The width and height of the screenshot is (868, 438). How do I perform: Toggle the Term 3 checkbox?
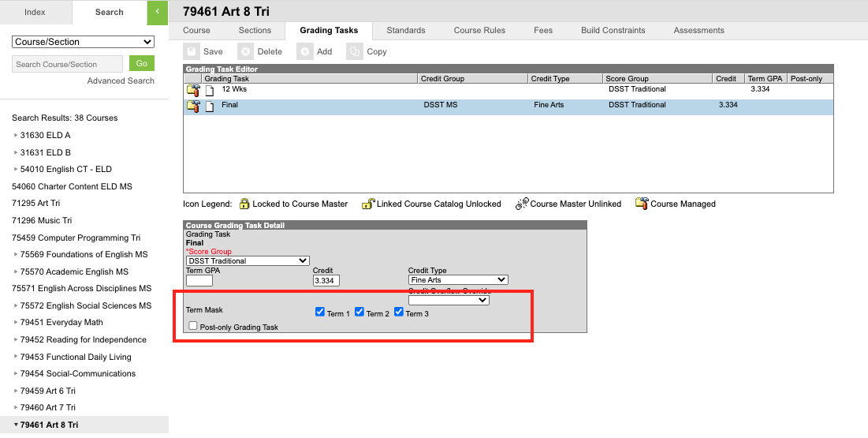coord(399,312)
